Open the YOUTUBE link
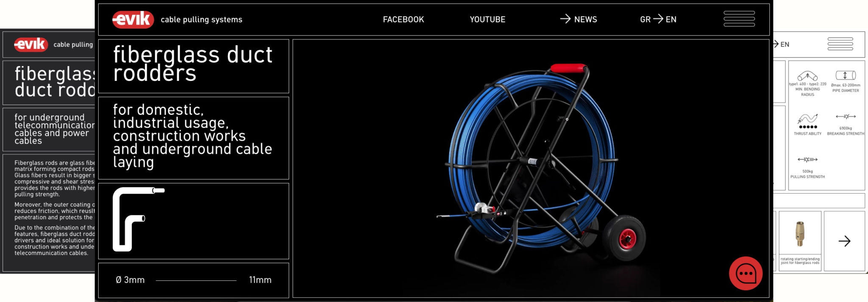The width and height of the screenshot is (868, 302). pos(487,19)
